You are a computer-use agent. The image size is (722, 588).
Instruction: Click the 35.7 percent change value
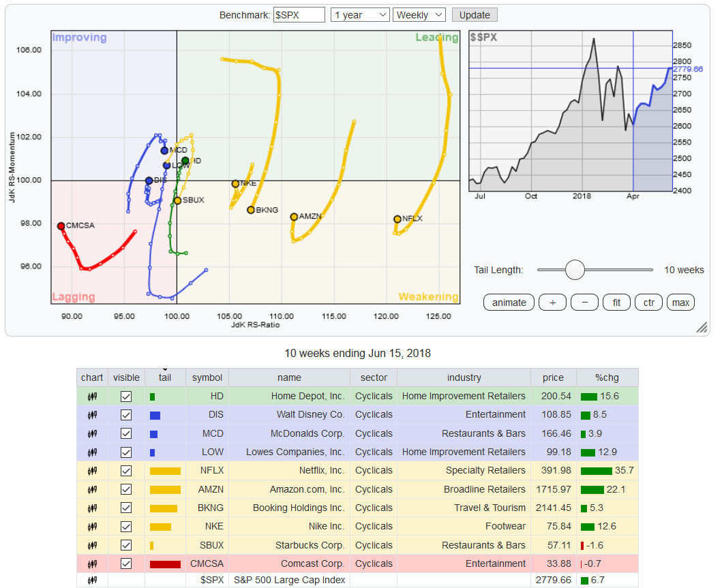point(624,471)
